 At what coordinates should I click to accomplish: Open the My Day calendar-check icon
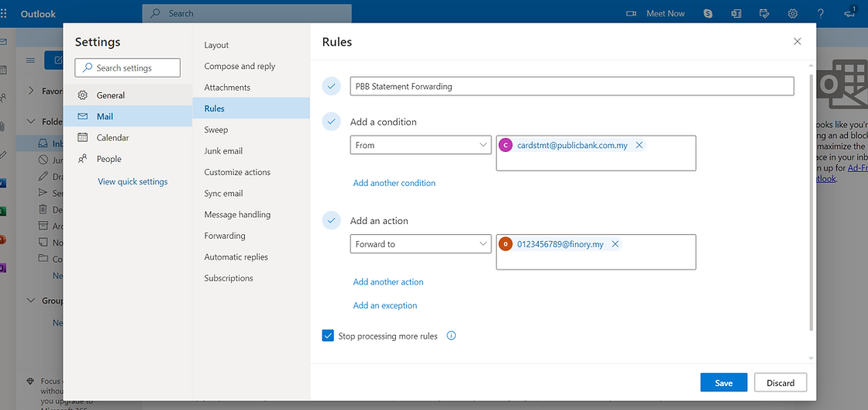click(x=764, y=13)
